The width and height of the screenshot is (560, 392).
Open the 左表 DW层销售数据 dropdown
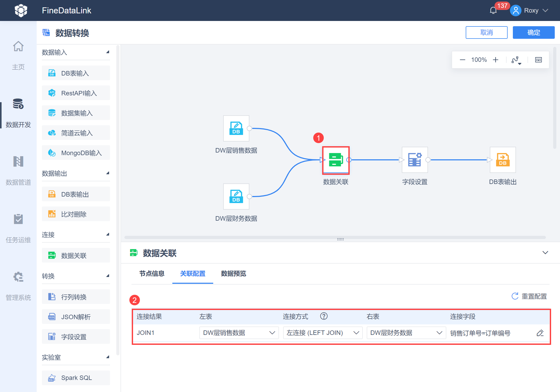(x=239, y=333)
